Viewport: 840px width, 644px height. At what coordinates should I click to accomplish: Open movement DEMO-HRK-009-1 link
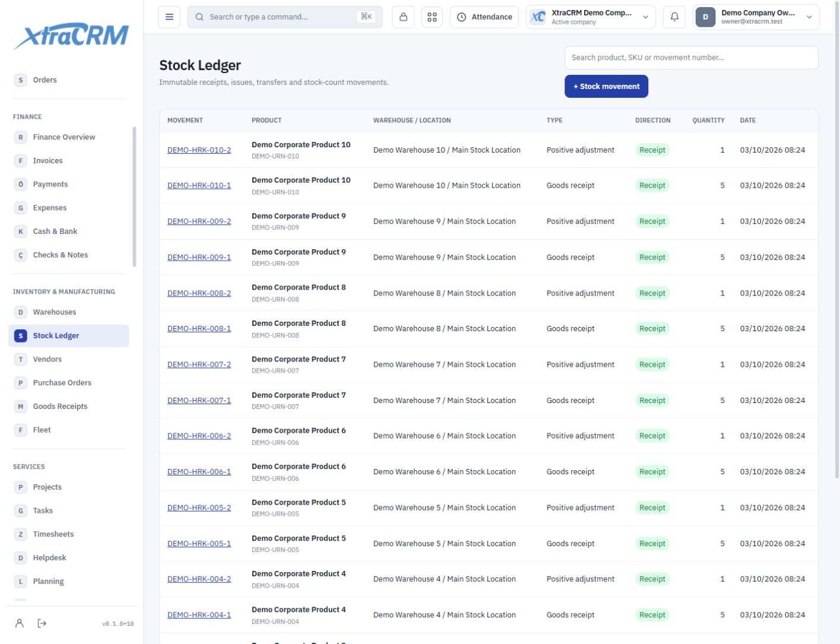pos(199,258)
